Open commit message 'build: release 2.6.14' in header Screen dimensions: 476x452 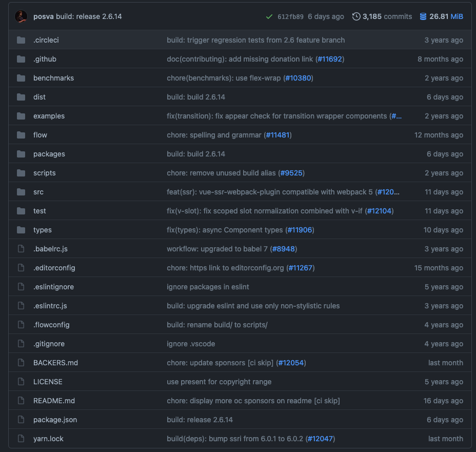(89, 16)
